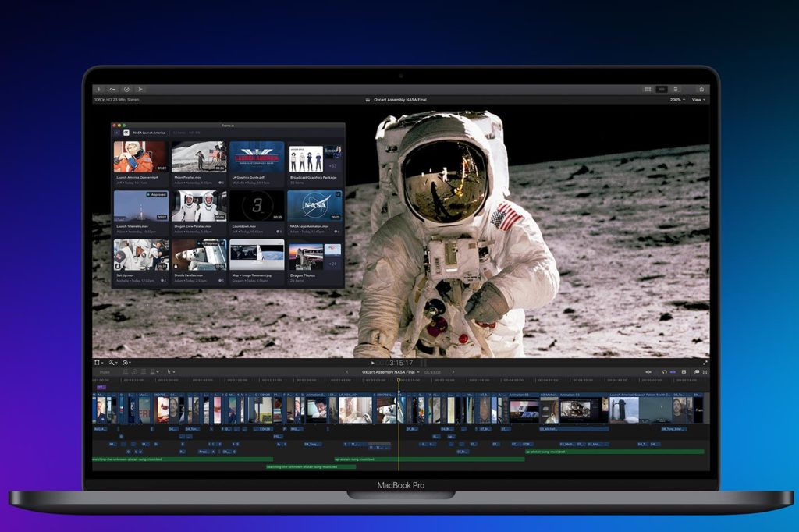
Task: Open the Import Media arrow icon
Action: [99, 89]
